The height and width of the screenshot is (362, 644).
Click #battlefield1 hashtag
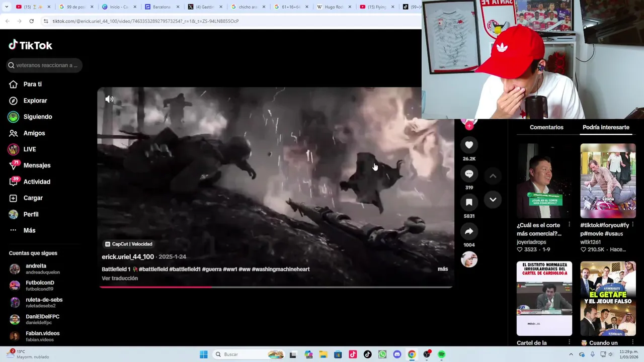pos(185,269)
